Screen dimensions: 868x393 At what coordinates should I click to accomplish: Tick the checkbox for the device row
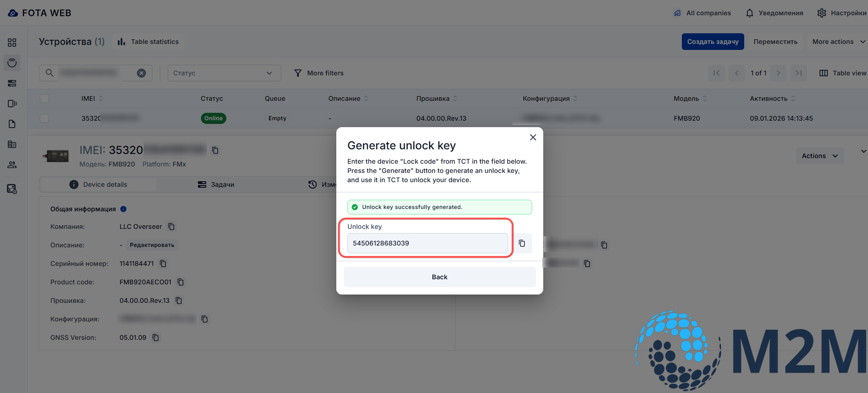pos(44,118)
